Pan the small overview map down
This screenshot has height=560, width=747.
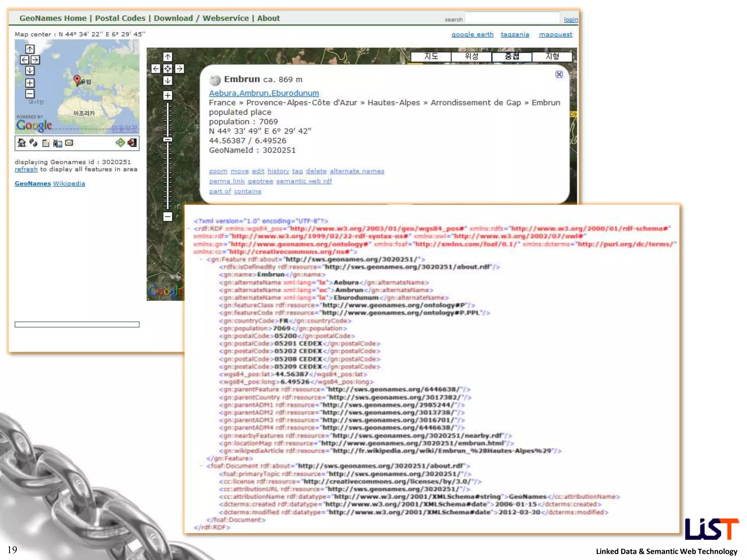pyautogui.click(x=30, y=70)
